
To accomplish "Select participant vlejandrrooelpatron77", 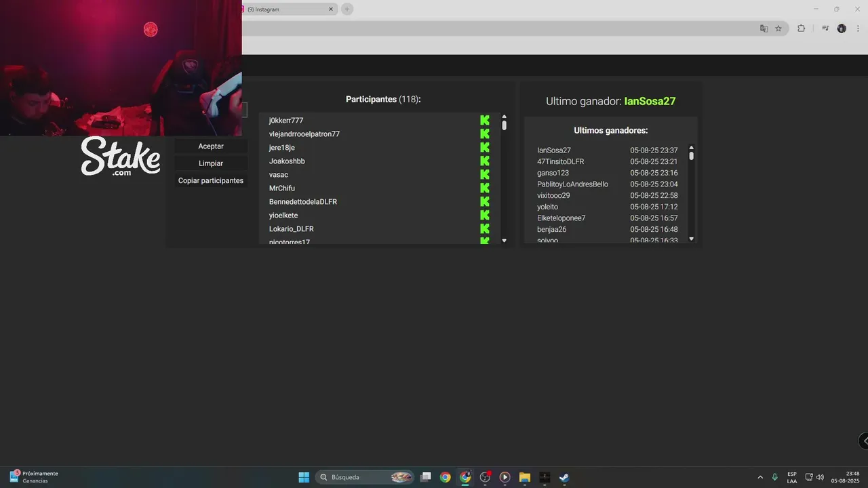I will click(x=304, y=134).
